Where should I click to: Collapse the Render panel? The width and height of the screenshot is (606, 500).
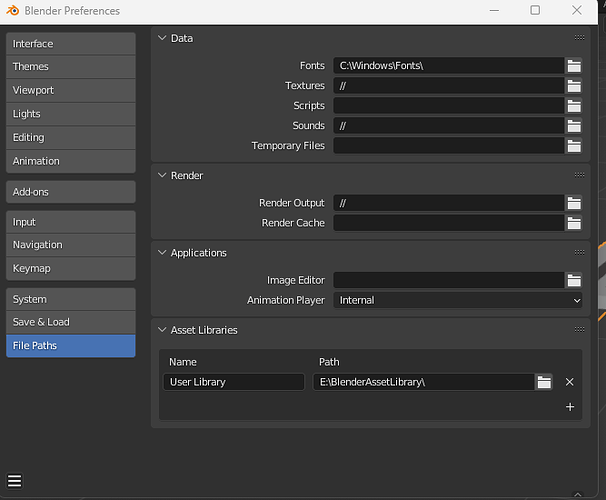pos(162,175)
